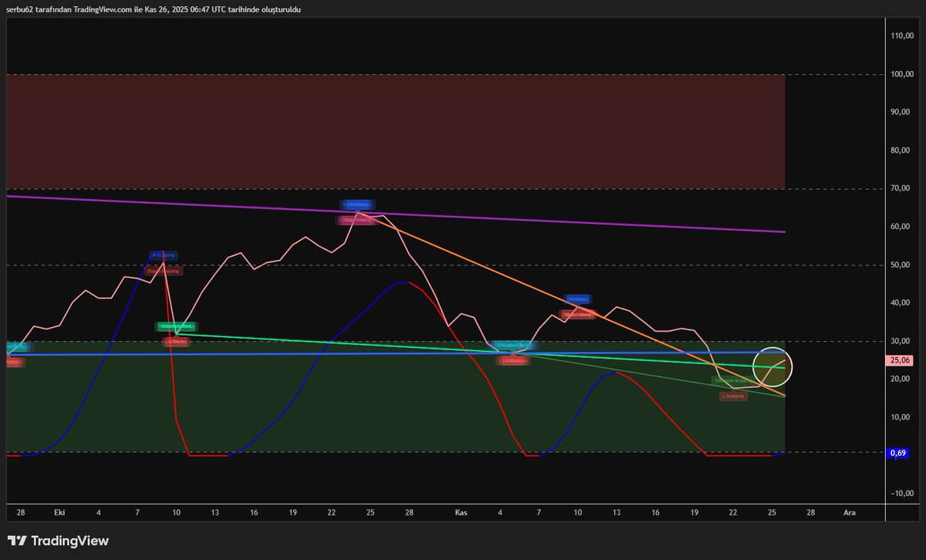The width and height of the screenshot is (926, 560).
Task: Select the 110,00 price axis label
Action: [901, 35]
